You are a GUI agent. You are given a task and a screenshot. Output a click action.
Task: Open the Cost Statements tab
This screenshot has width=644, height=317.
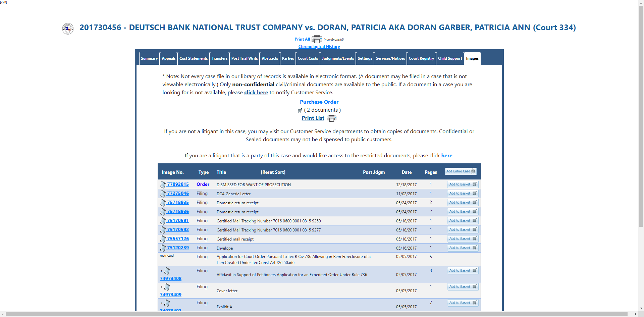pyautogui.click(x=194, y=58)
